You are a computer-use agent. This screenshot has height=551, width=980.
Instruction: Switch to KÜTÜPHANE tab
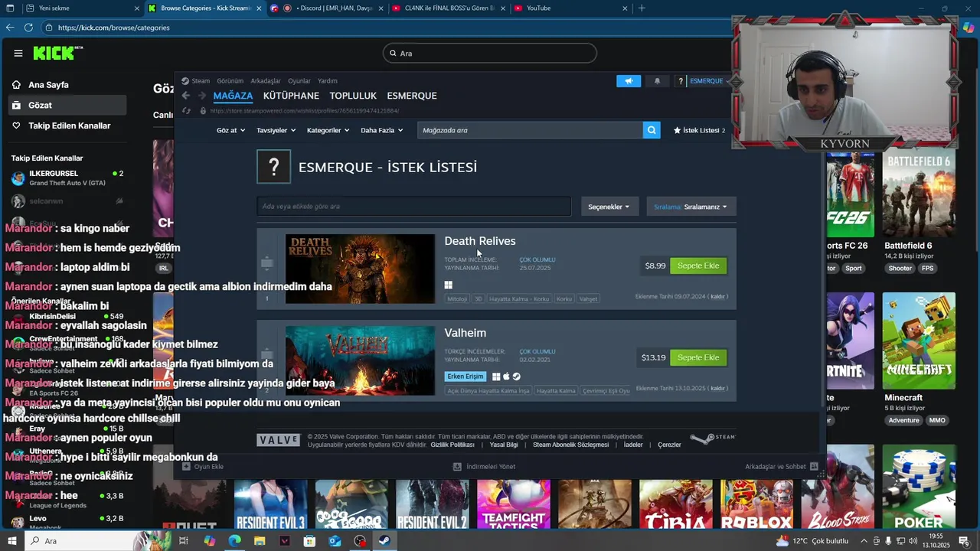tap(291, 96)
